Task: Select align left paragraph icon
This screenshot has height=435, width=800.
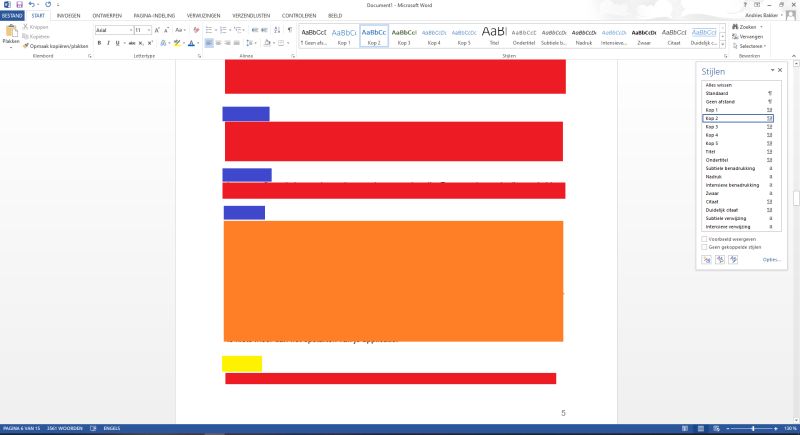Action: 209,43
